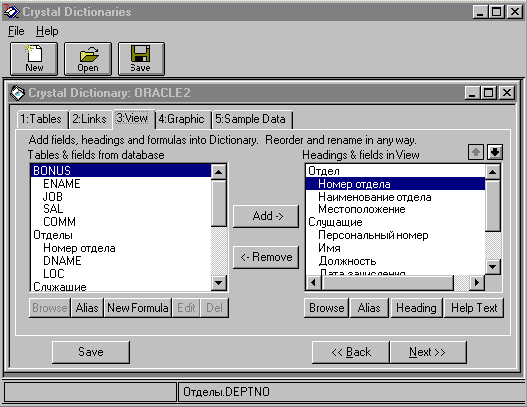Image resolution: width=527 pixels, height=407 pixels.
Task: Click the Next >> button
Action: point(428,352)
